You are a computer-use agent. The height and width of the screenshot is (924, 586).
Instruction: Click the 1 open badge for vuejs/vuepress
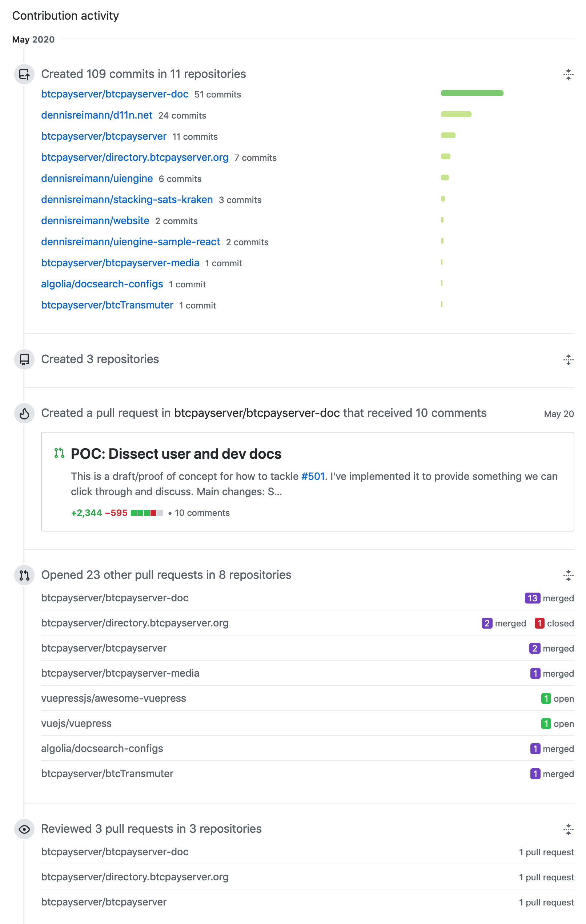[x=557, y=724]
